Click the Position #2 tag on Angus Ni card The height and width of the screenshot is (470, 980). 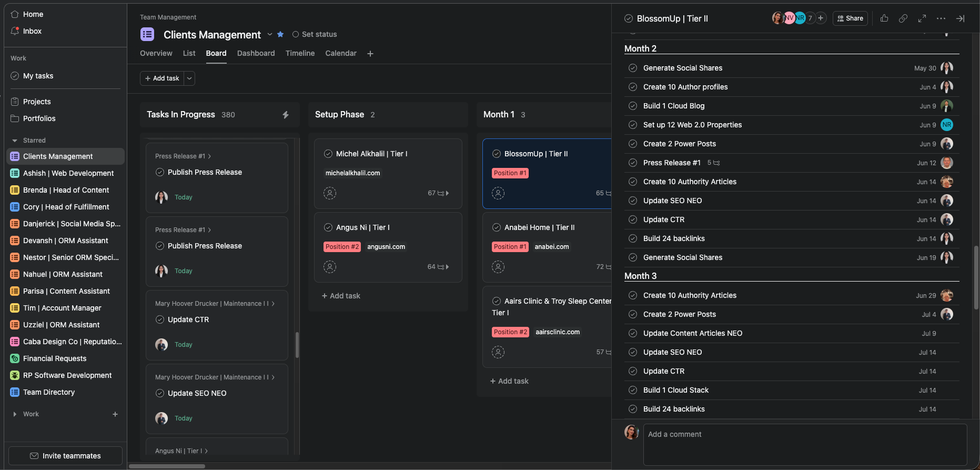pos(342,247)
